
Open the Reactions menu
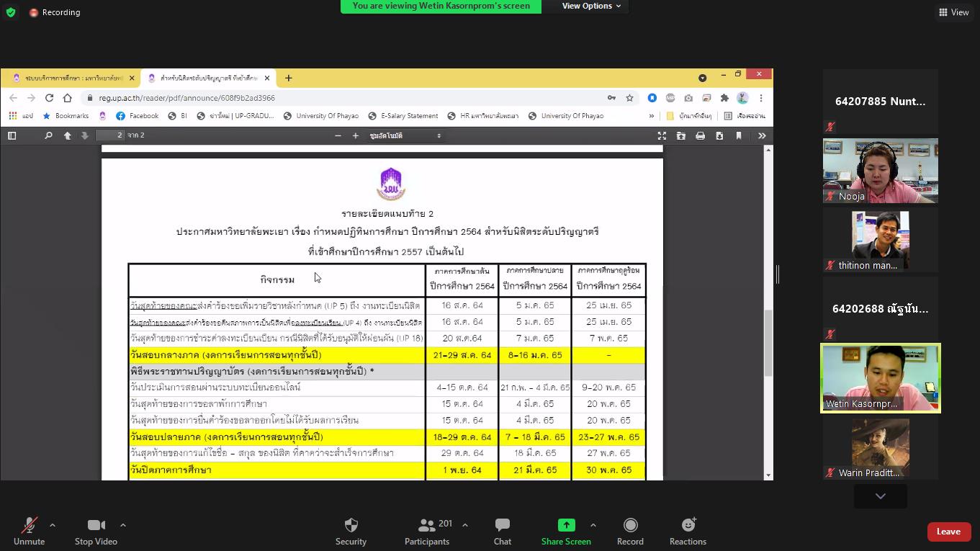click(688, 531)
